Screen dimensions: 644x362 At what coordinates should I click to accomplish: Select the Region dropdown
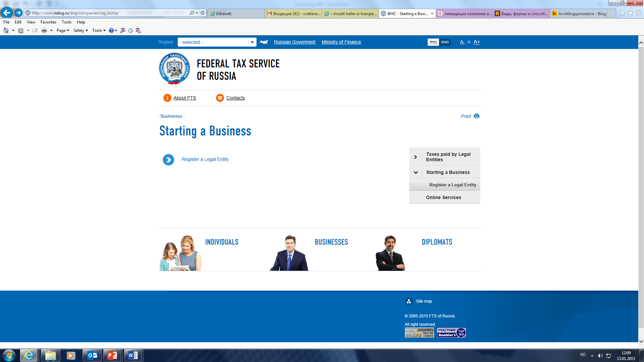(x=216, y=42)
